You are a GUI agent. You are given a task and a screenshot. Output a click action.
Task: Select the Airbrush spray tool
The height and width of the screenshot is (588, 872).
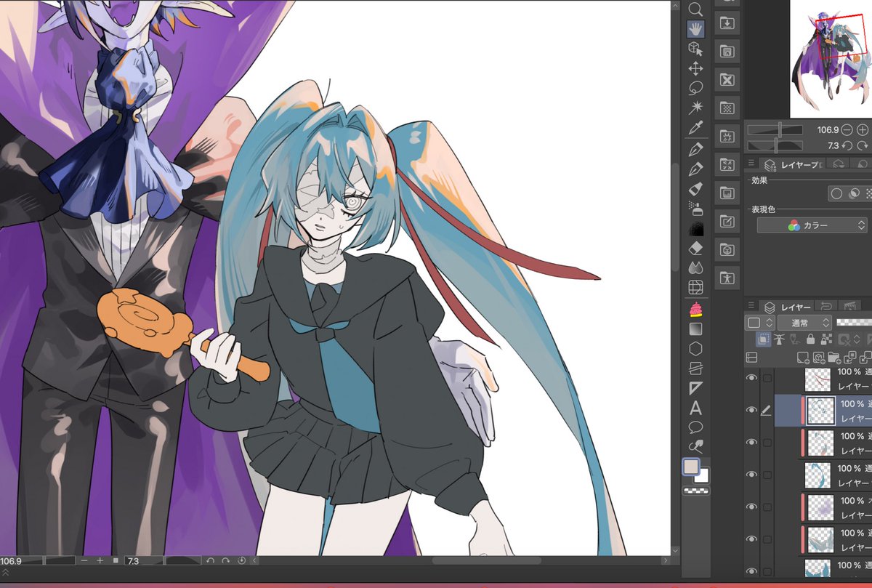[695, 209]
